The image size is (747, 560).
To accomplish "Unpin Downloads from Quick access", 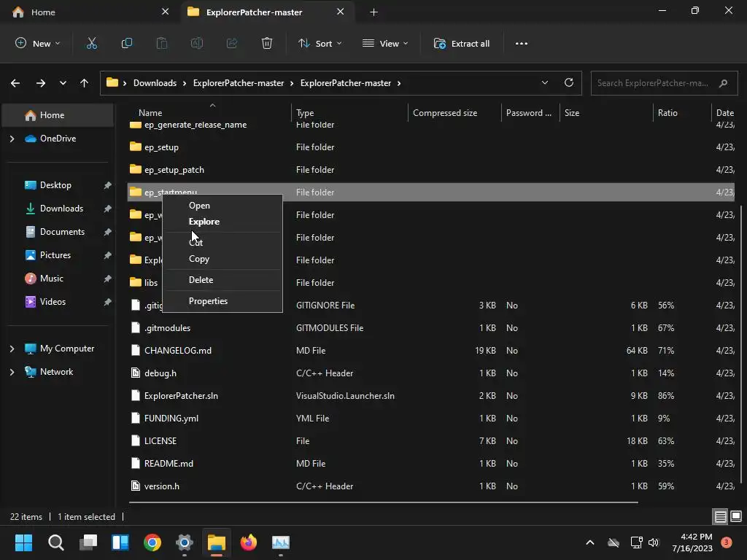I will [x=108, y=209].
